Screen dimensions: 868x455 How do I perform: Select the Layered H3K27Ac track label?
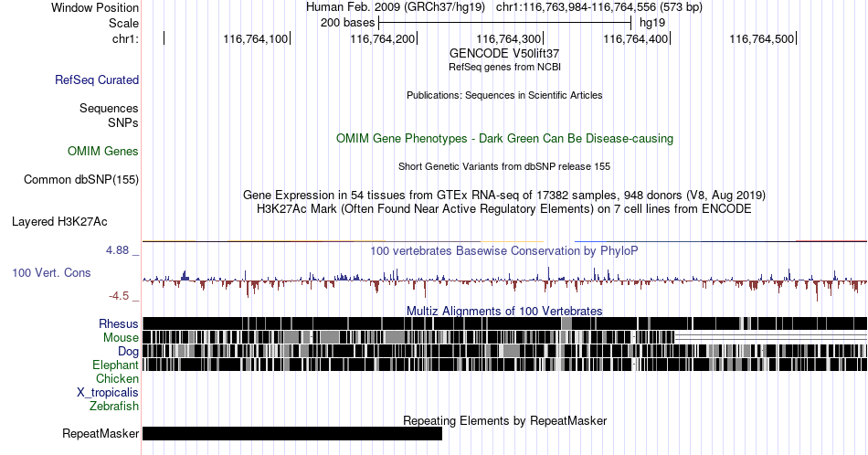tap(59, 221)
